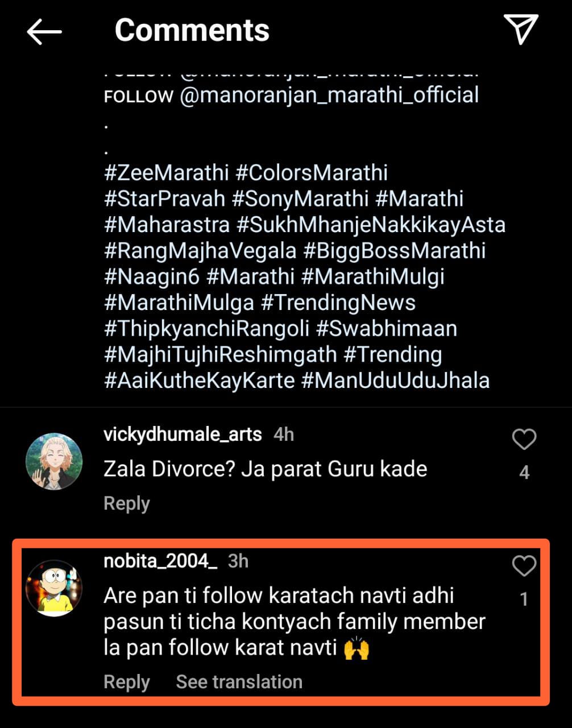
Task: Open the share paper plane icon
Action: [x=520, y=29]
